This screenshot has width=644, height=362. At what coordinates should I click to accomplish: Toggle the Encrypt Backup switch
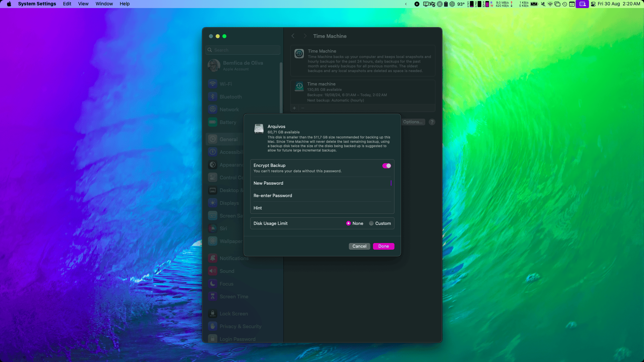[x=386, y=165]
